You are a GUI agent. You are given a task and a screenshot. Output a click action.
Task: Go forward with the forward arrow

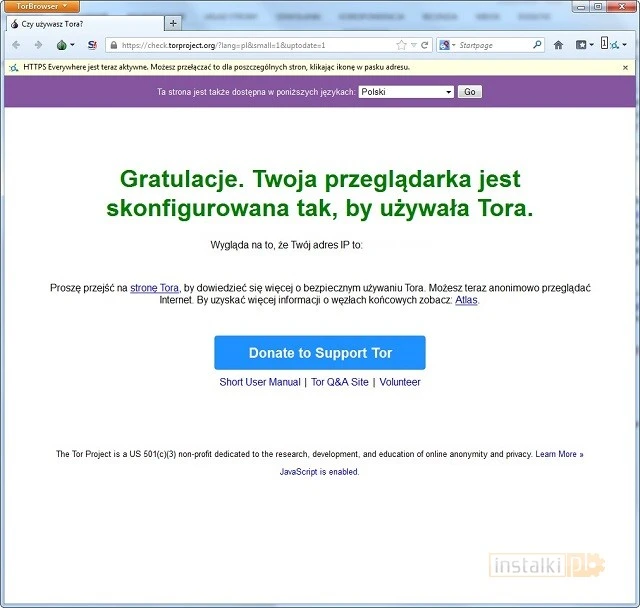click(x=38, y=45)
